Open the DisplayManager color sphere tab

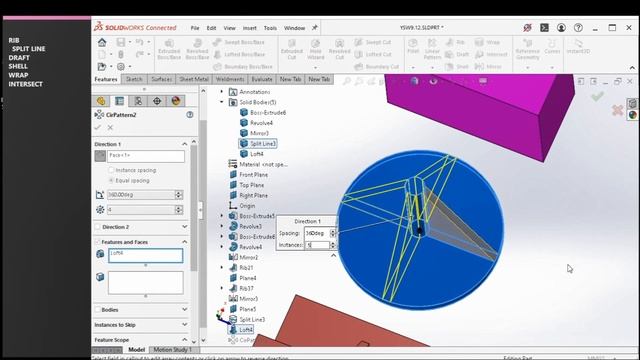176,101
